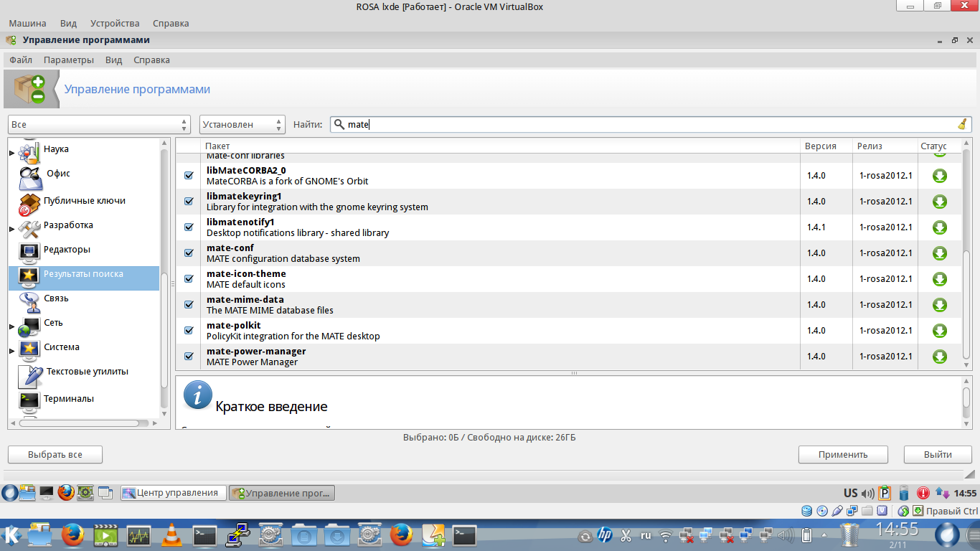Image resolution: width=980 pixels, height=551 pixels.
Task: Click the blue info icon beside Краткое введение
Action: tap(198, 395)
